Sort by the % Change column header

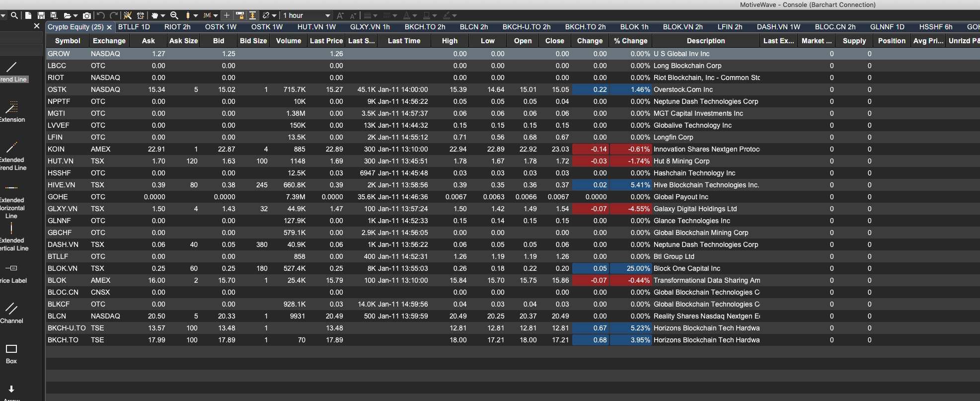tap(631, 41)
